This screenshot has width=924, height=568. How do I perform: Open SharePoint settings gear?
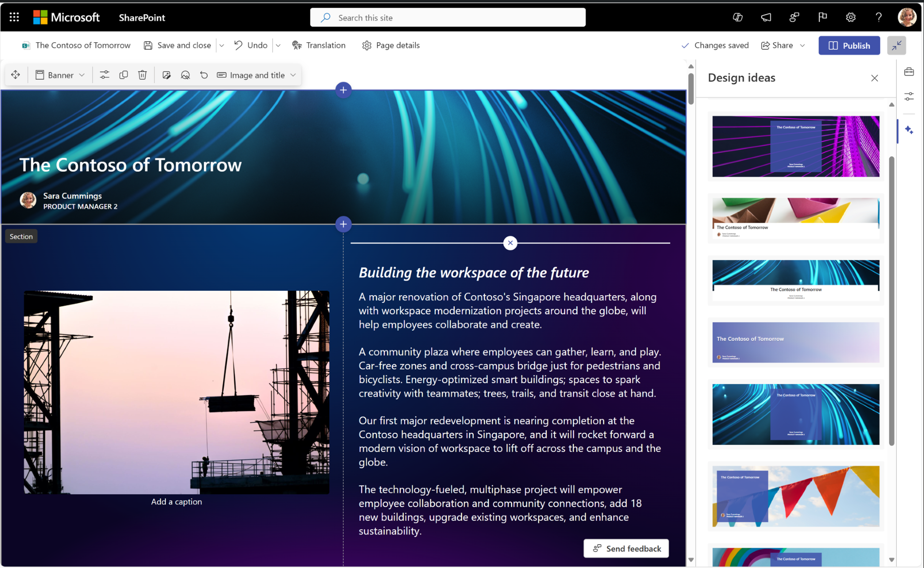(850, 17)
